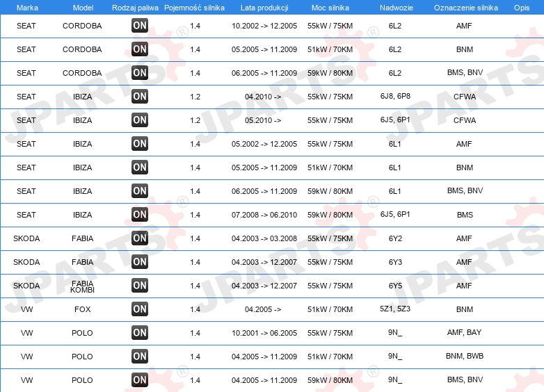Image resolution: width=544 pixels, height=392 pixels.
Task: Click the date range 10.2001 -> 06.2005
Action: click(x=264, y=333)
